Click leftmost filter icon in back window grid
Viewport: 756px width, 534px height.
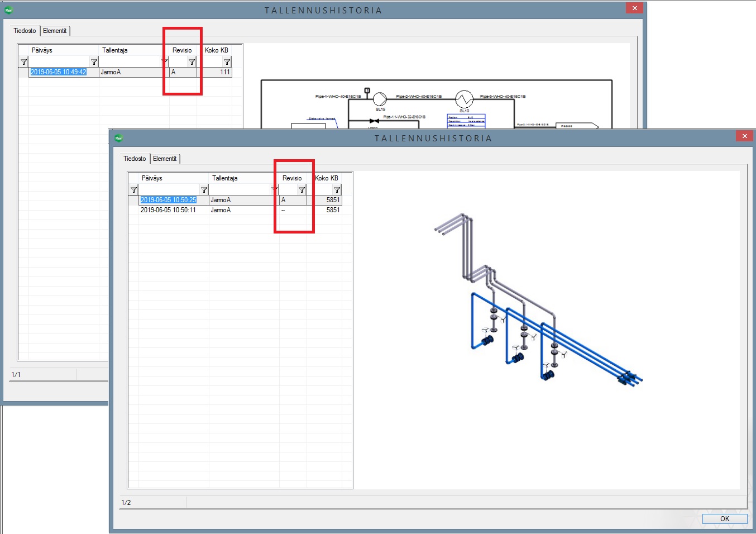(23, 62)
